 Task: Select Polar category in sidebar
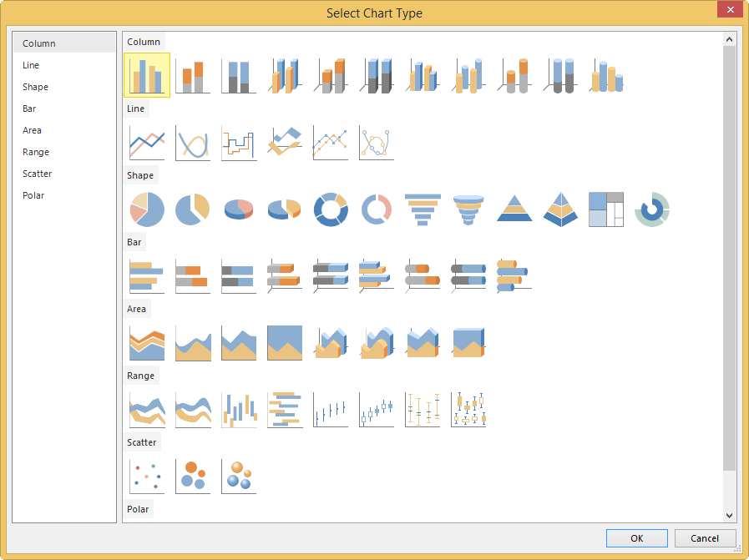[x=64, y=195]
